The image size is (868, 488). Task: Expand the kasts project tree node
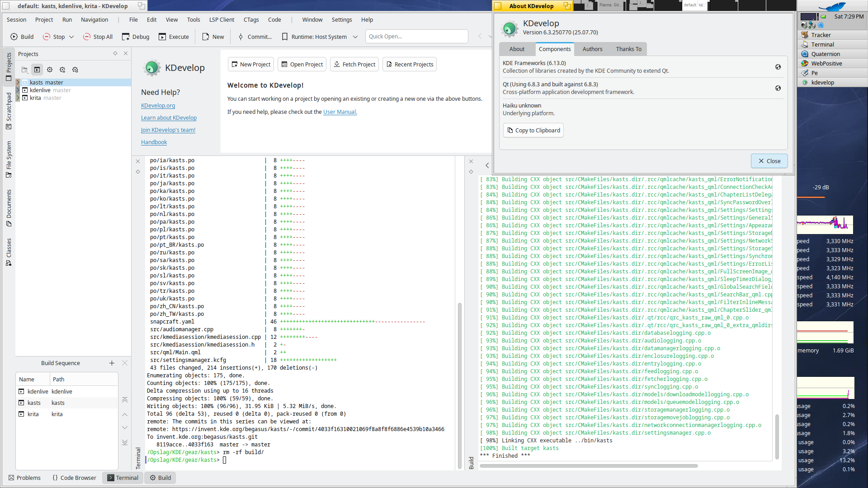pyautogui.click(x=18, y=82)
